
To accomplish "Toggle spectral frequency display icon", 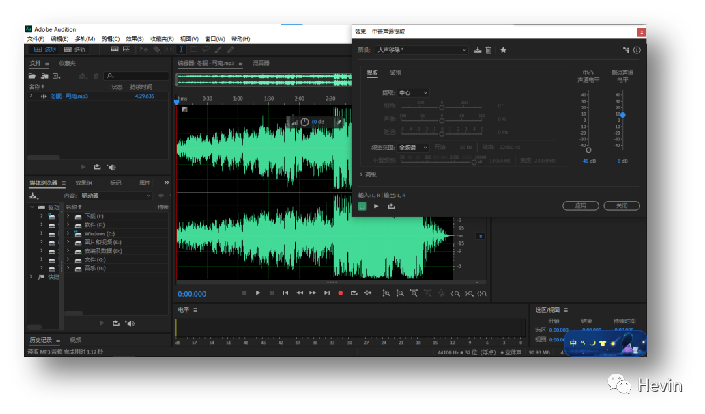I will [115, 49].
